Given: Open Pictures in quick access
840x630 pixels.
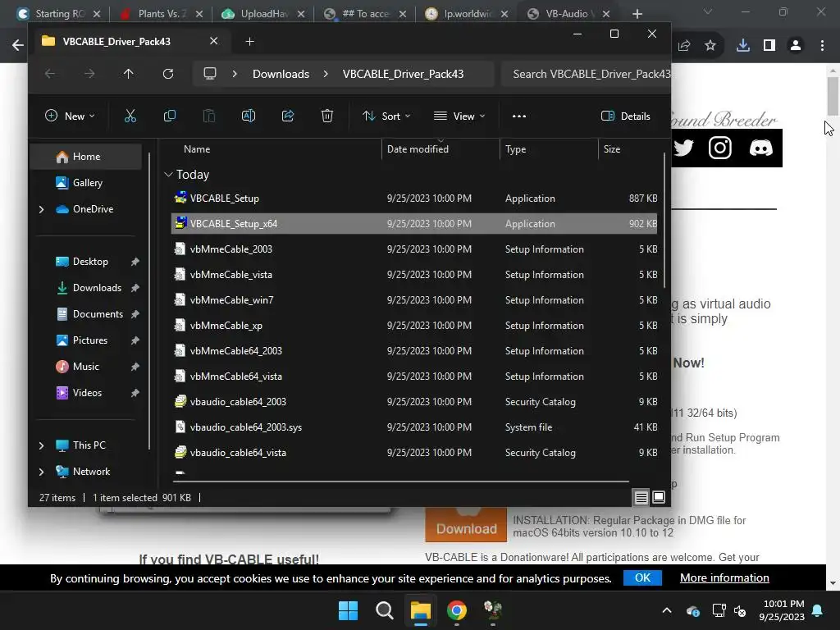Looking at the screenshot, I should (x=90, y=340).
